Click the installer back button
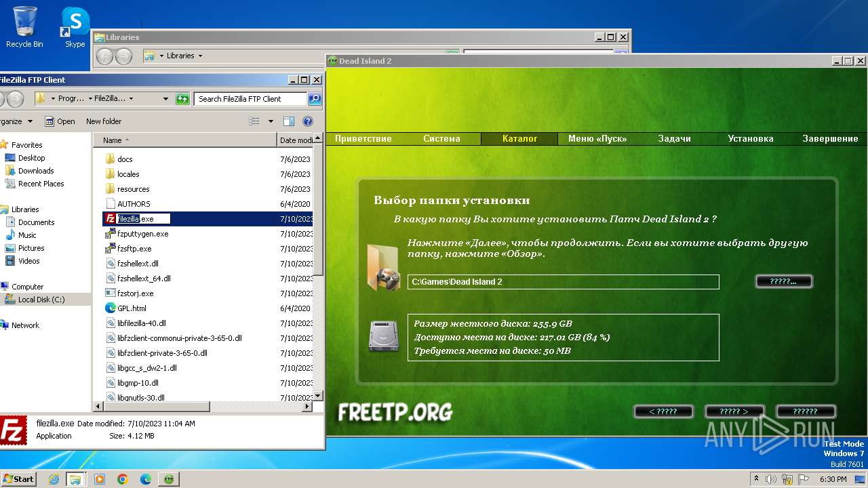 663,411
